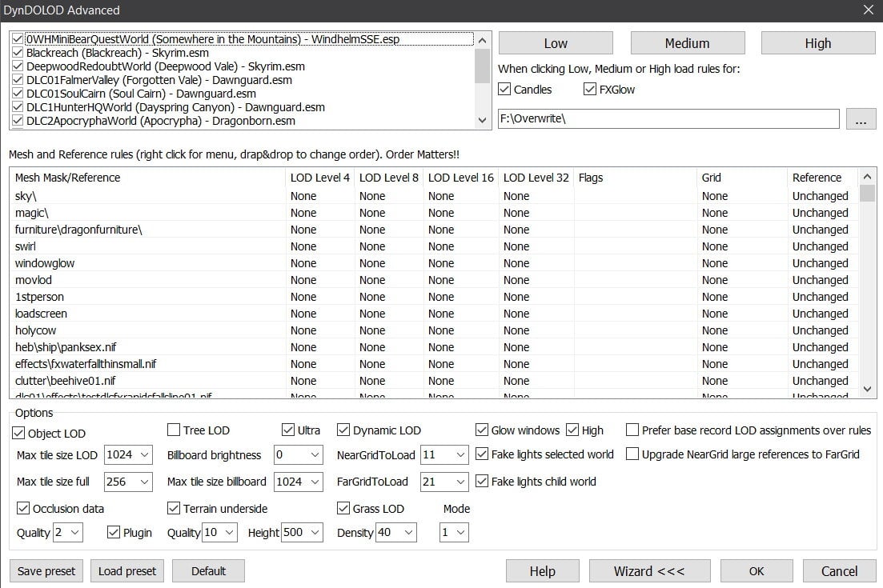The image size is (883, 588).
Task: Click the Load preset button
Action: 127,571
